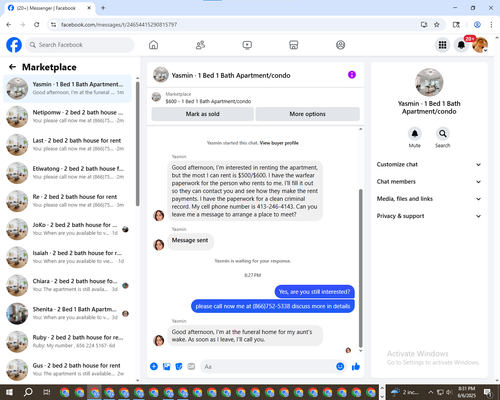Image resolution: width=500 pixels, height=400 pixels.
Task: Open Windows notification center icon
Action: coord(488,392)
